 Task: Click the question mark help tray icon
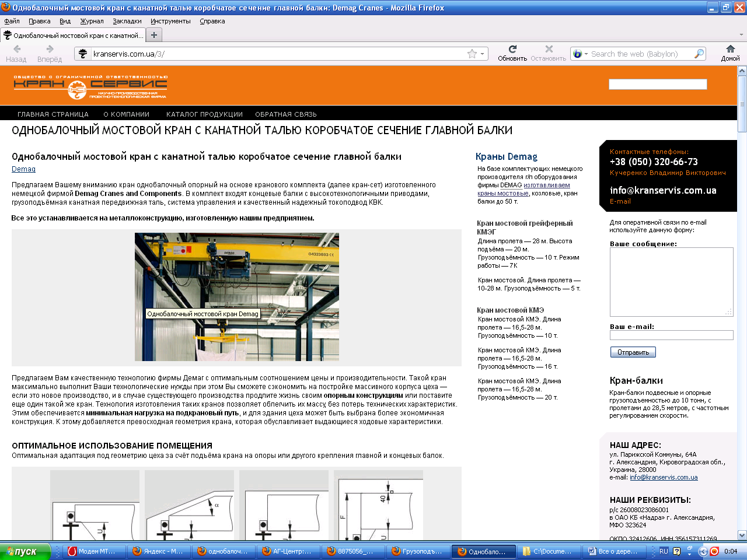point(677,551)
